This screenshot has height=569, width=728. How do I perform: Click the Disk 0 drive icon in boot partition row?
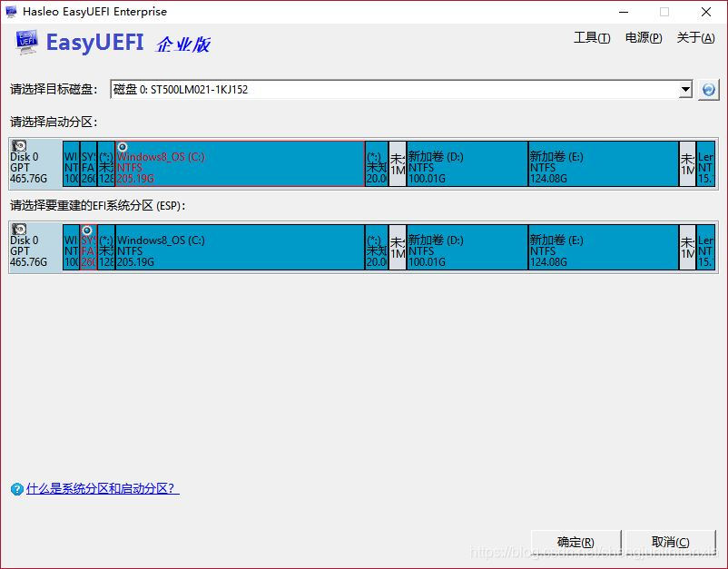pos(19,145)
